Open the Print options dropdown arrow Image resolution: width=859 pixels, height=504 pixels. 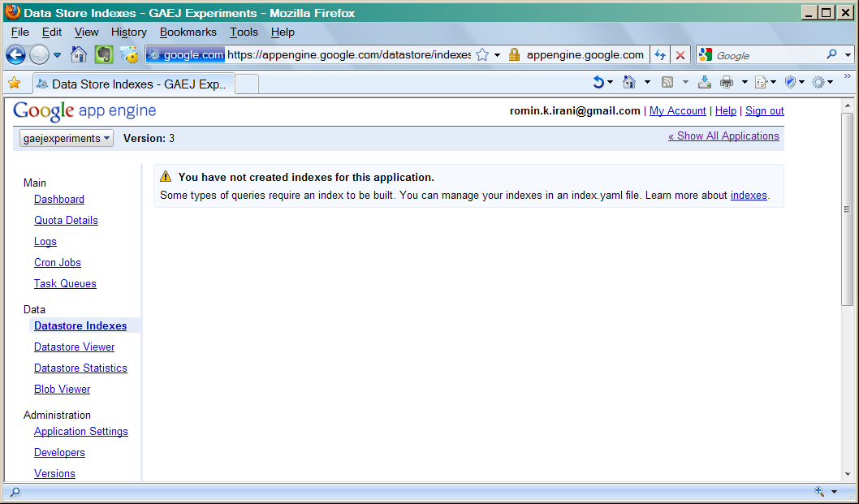(x=745, y=82)
